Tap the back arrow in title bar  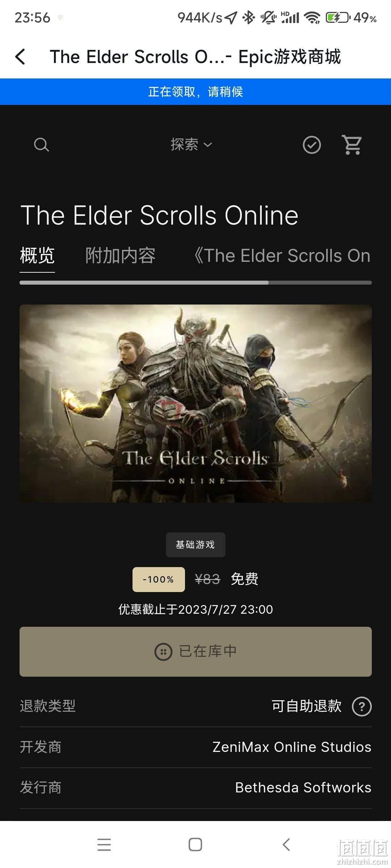(20, 57)
